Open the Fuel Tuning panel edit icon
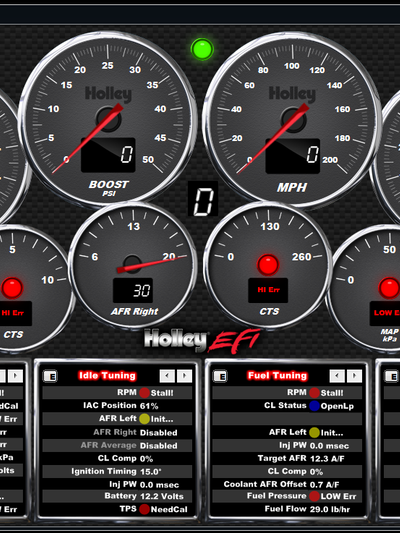Screen dimensions: 400x533 pyautogui.click(x=220, y=376)
